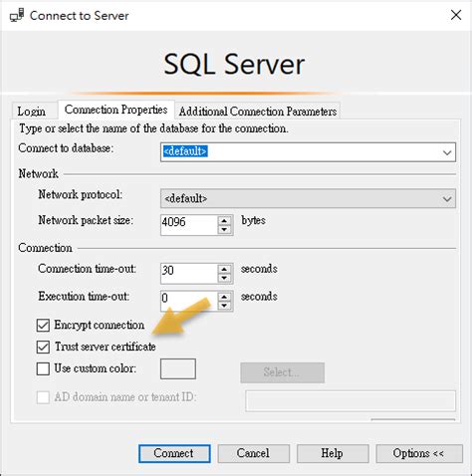Click the 'Network protocol:' label
The height and width of the screenshot is (476, 472).
(x=81, y=194)
